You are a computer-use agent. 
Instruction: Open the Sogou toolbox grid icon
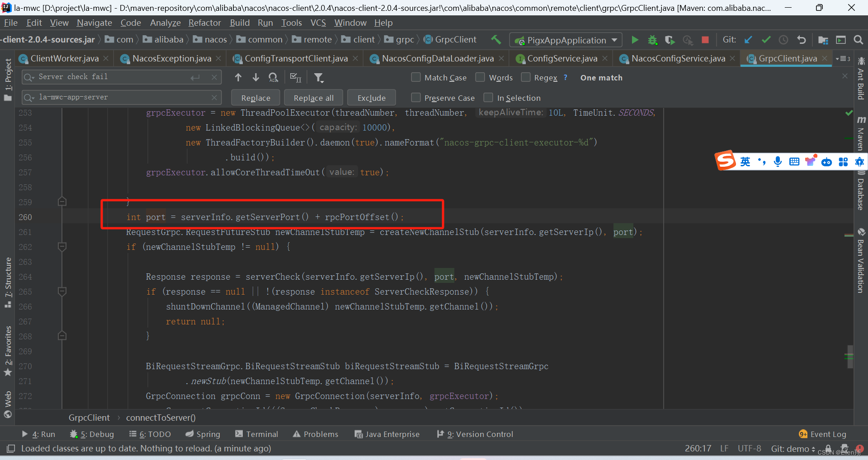843,161
